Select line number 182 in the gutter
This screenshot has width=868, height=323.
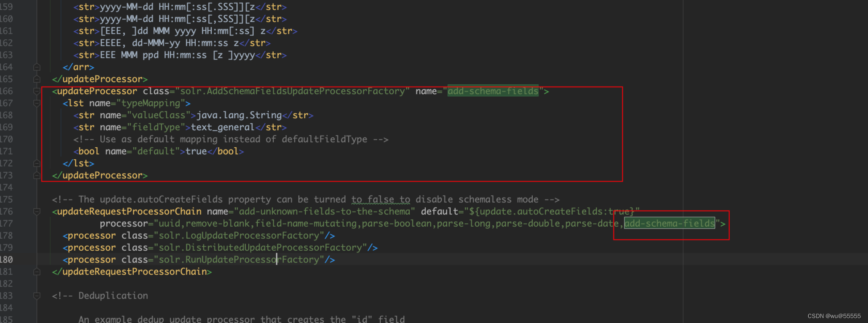(6, 284)
